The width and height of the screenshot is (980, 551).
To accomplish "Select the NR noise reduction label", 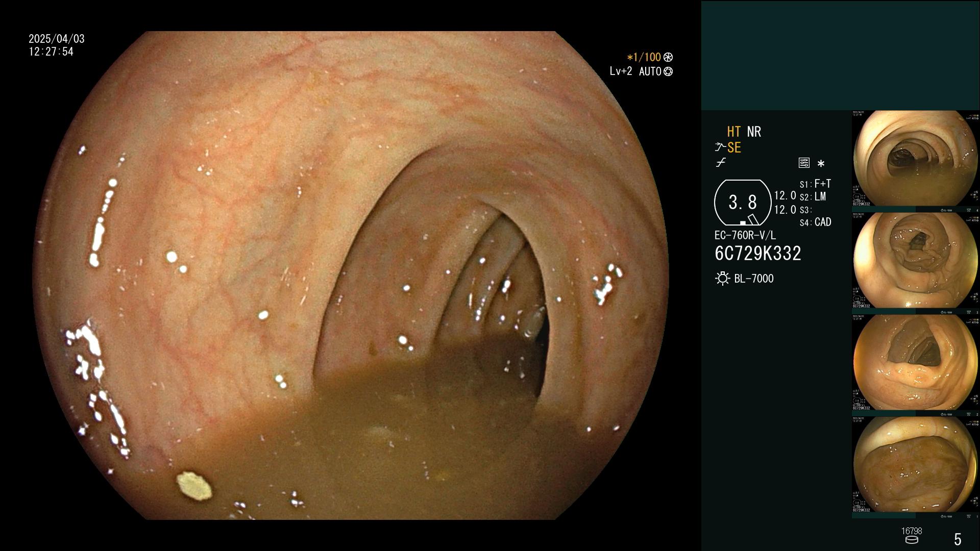I will [x=754, y=132].
